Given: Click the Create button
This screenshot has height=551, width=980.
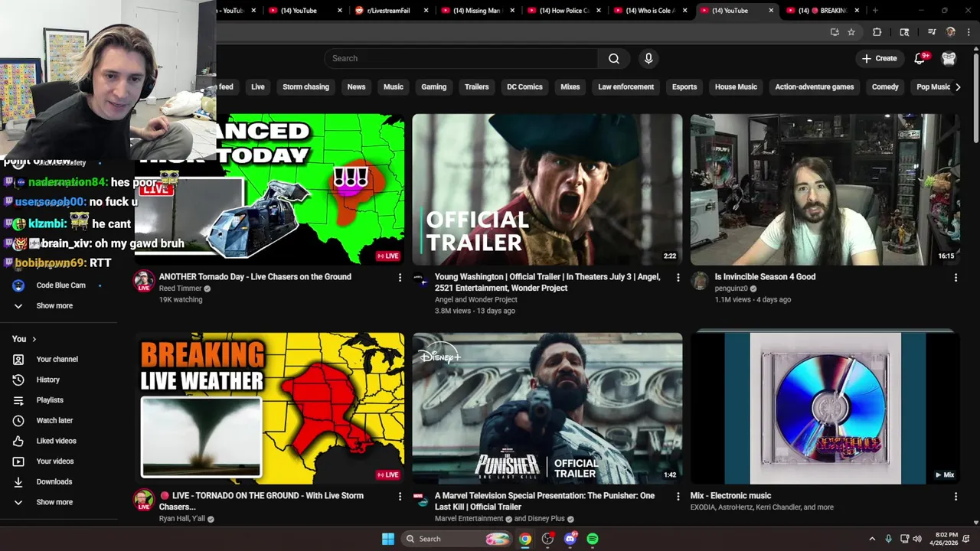Looking at the screenshot, I should [879, 59].
